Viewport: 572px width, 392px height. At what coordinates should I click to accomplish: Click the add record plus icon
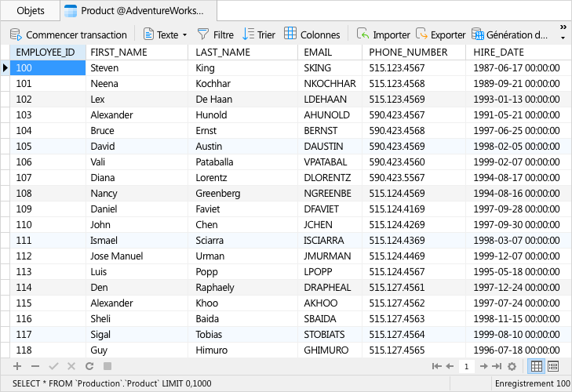coord(17,366)
